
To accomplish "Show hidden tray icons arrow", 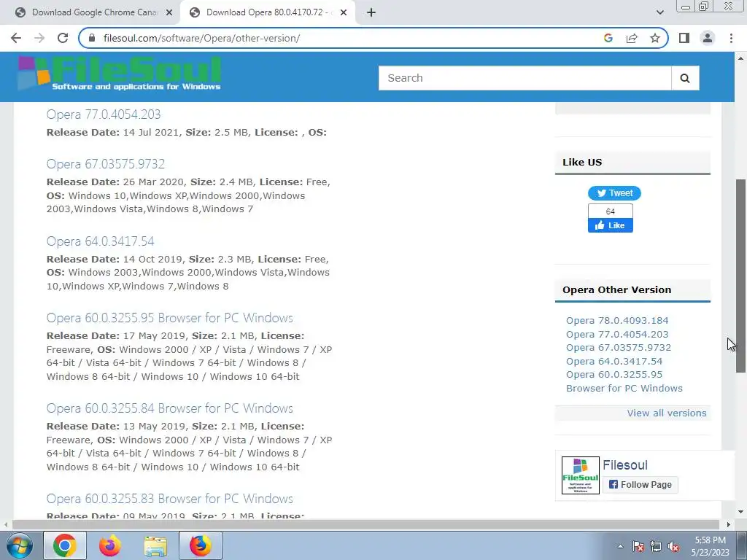I will [x=620, y=546].
